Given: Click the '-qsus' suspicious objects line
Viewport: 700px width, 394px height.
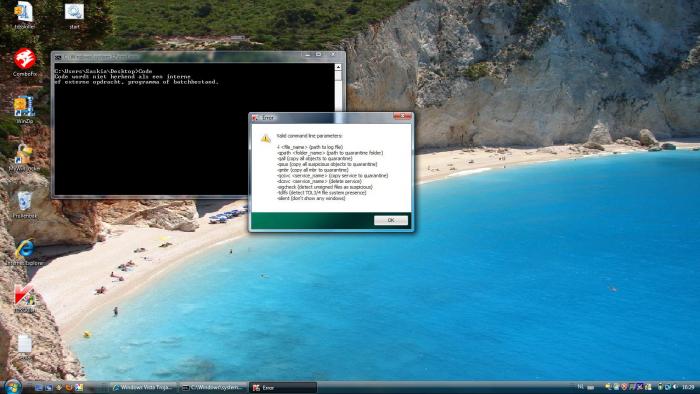Looking at the screenshot, I should 327,164.
